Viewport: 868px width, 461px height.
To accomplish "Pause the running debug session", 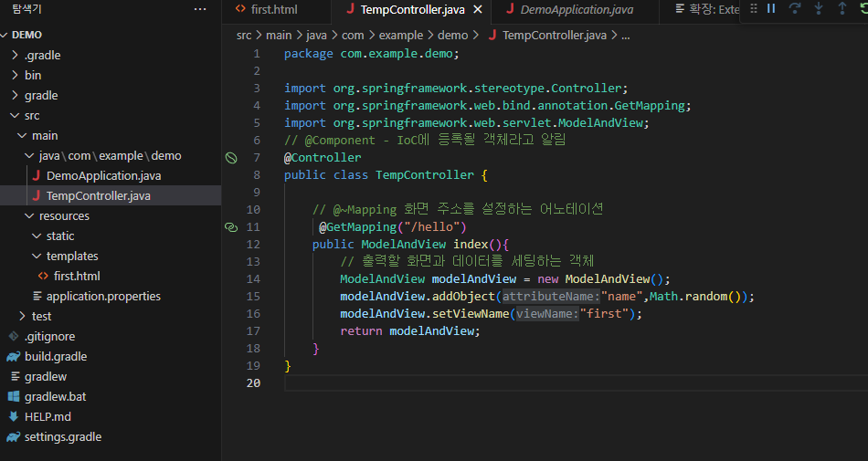I will [x=771, y=8].
